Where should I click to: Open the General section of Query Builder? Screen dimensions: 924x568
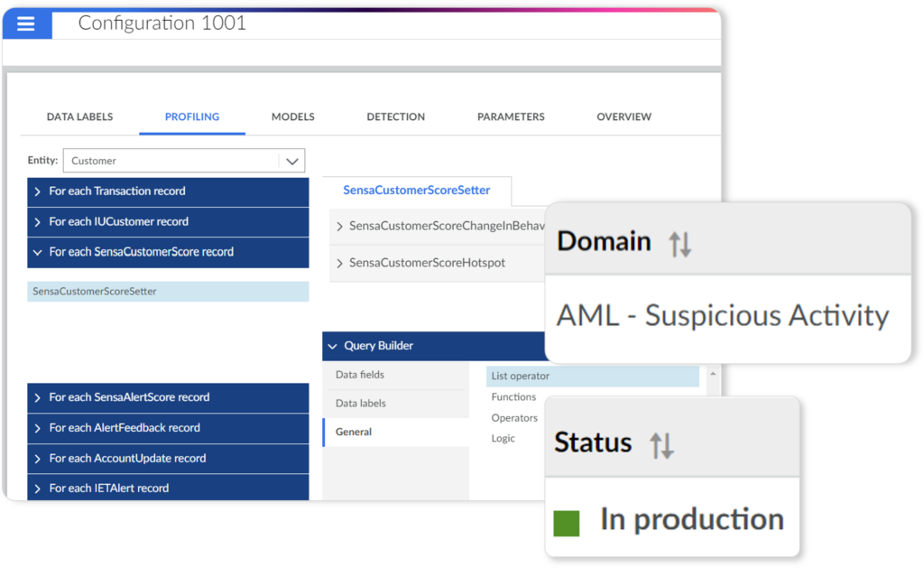click(356, 432)
